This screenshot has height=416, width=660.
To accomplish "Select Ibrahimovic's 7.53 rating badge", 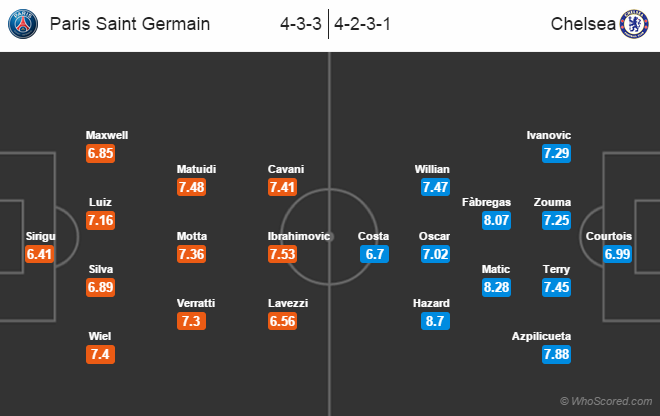I will pyautogui.click(x=283, y=254).
